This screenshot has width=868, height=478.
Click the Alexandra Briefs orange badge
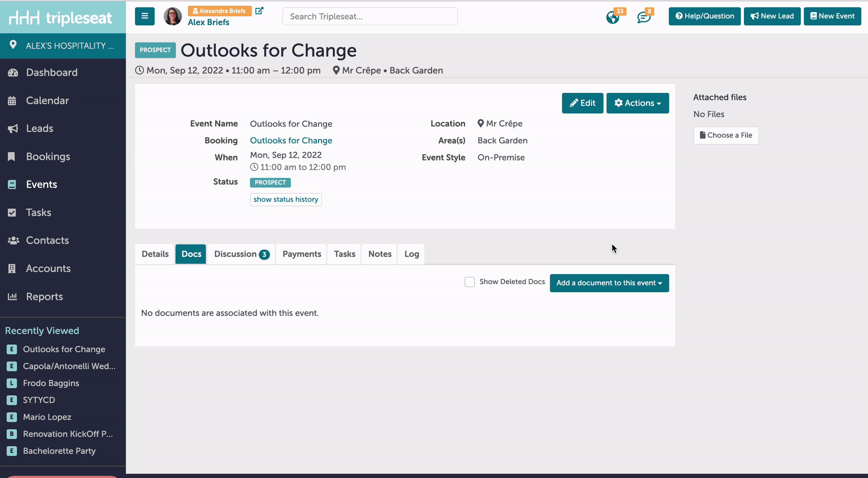(220, 11)
